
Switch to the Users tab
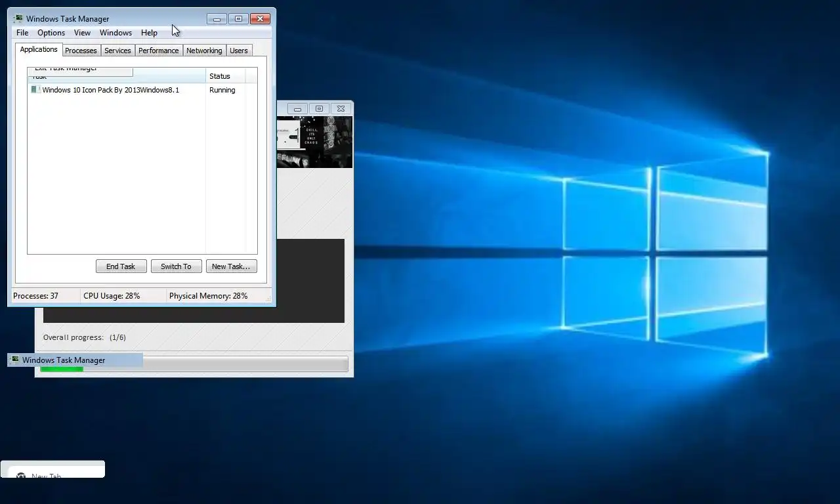pos(239,51)
